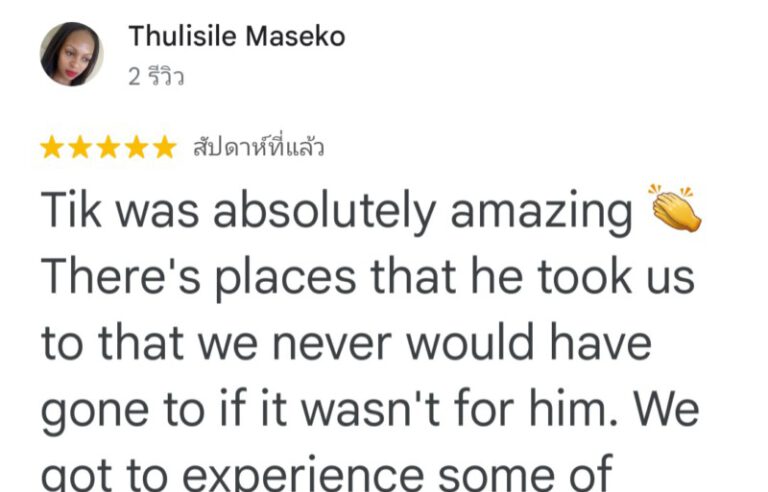The height and width of the screenshot is (492, 768).
Task: Click the first yellow rating star
Action: 52,148
